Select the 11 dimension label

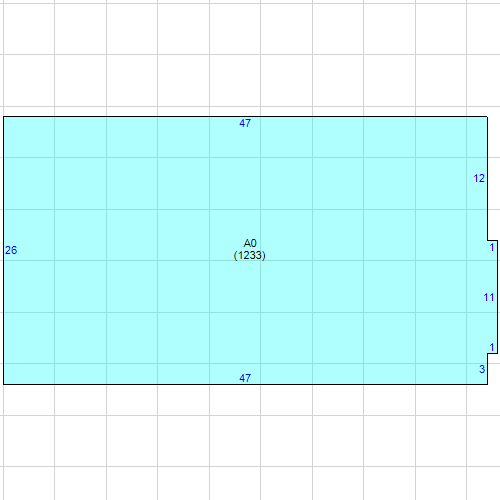point(489,297)
